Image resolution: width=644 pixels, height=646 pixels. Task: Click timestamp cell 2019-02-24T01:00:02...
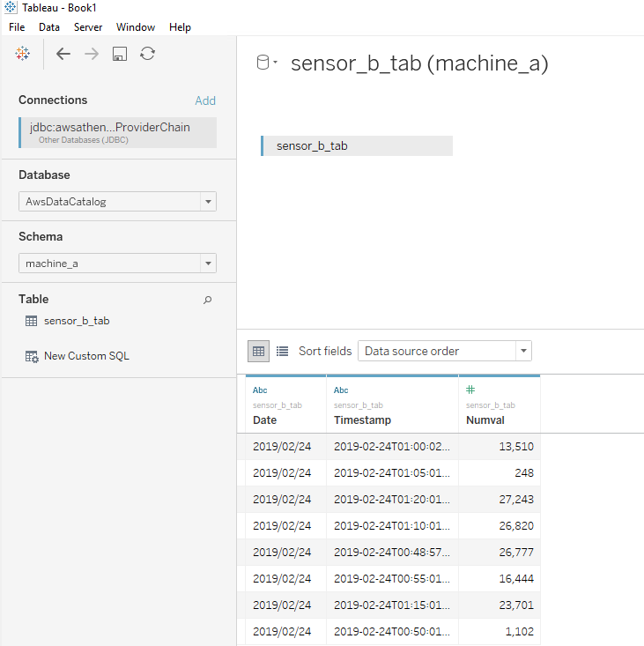(x=392, y=447)
